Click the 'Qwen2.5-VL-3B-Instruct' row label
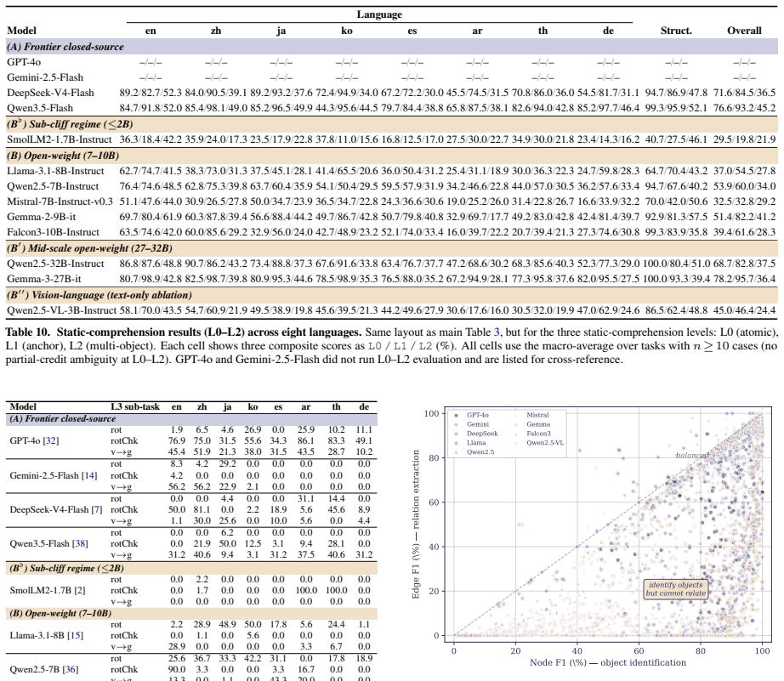784x681 pixels. tap(61, 310)
